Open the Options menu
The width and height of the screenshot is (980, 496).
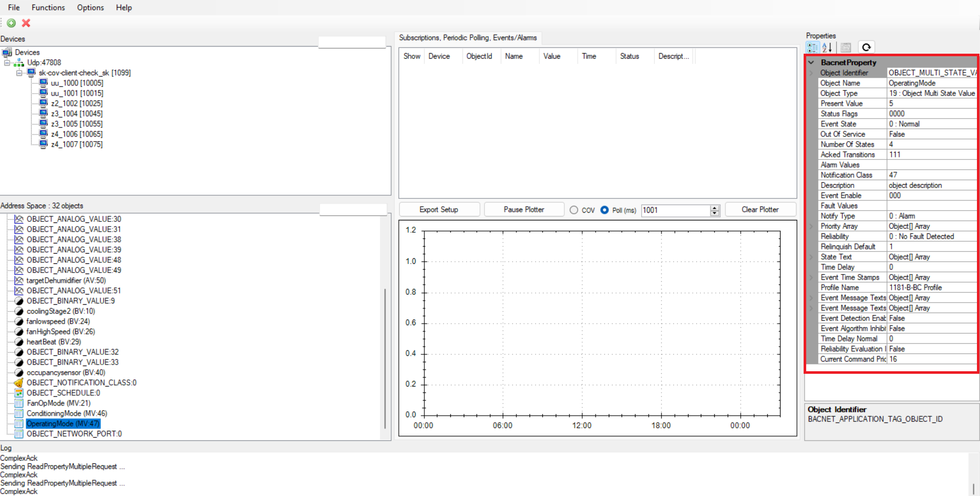click(x=90, y=8)
